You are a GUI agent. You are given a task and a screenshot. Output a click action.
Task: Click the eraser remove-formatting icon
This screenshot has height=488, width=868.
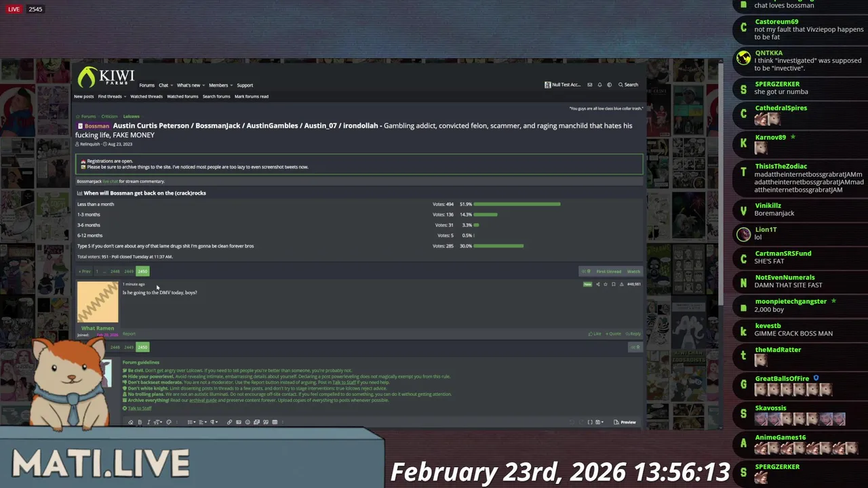[131, 422]
